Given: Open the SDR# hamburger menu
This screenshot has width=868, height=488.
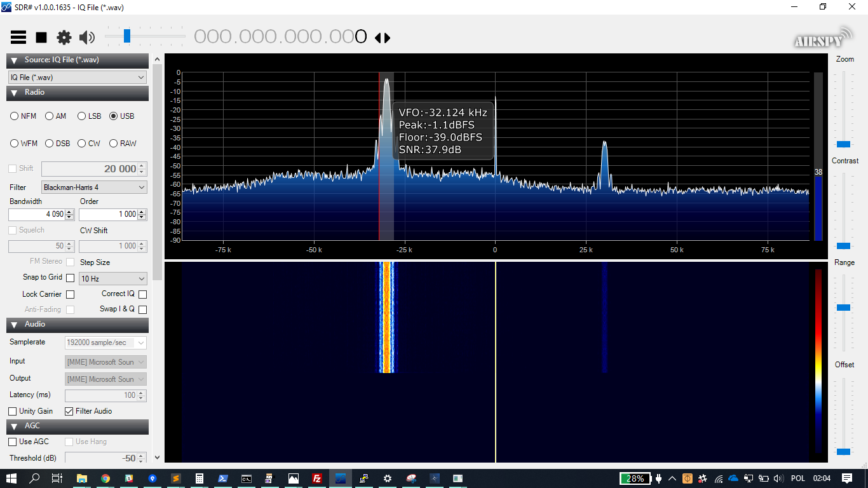Looking at the screenshot, I should click(x=18, y=37).
